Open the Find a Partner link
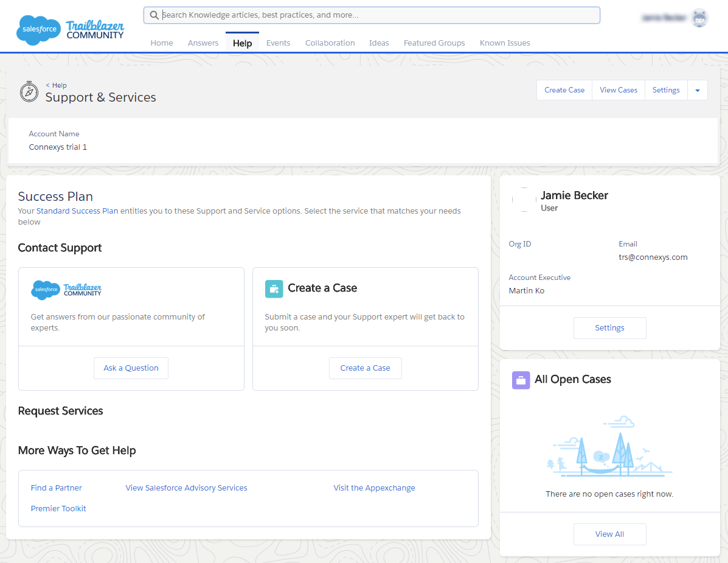 click(56, 488)
